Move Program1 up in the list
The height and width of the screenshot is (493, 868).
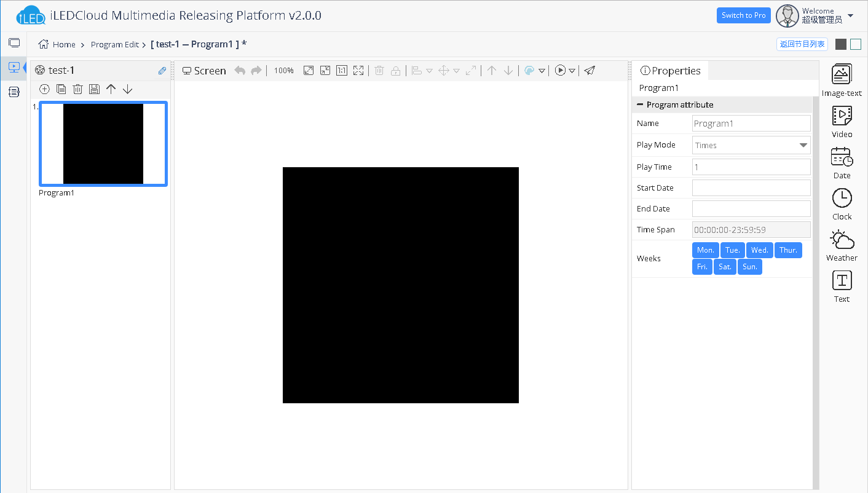111,89
